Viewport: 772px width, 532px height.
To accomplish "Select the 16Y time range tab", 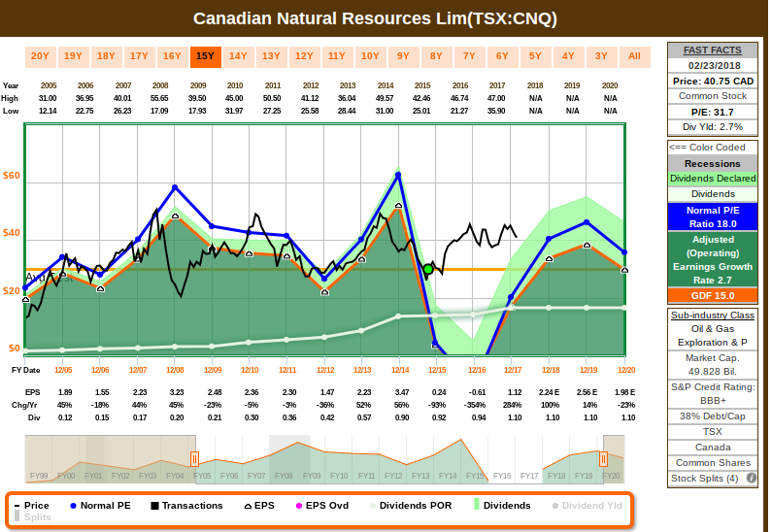I will coord(172,56).
